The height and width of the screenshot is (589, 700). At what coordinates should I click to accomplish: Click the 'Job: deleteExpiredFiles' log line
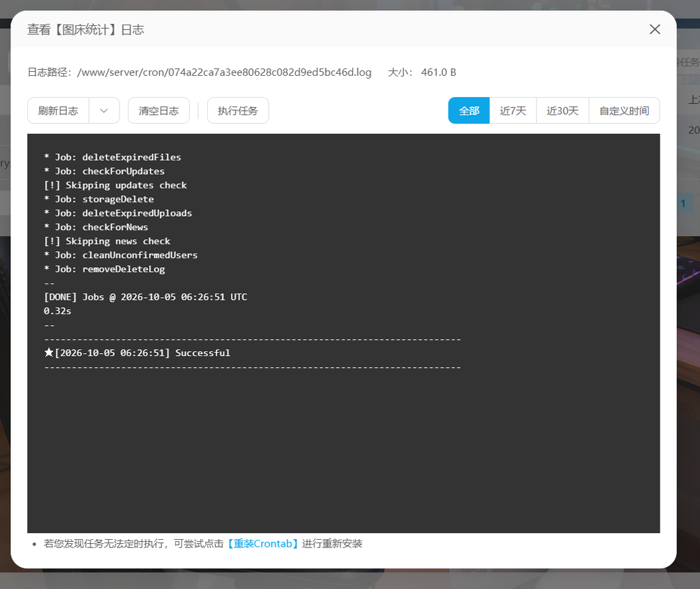(113, 157)
